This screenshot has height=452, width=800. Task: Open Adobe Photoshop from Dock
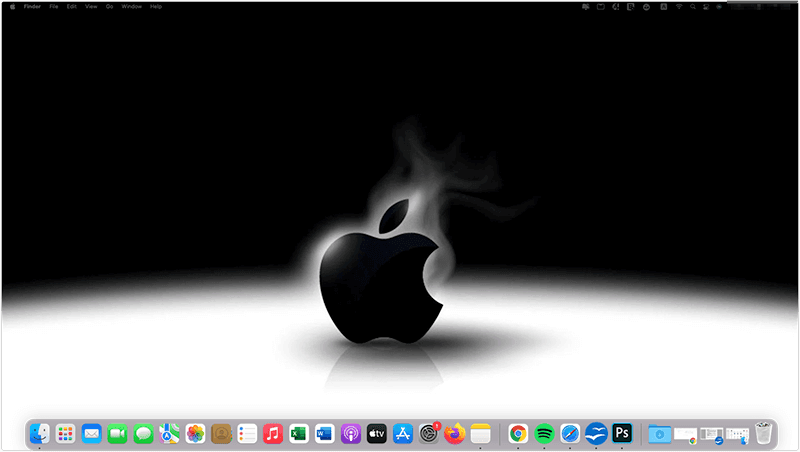coord(622,433)
